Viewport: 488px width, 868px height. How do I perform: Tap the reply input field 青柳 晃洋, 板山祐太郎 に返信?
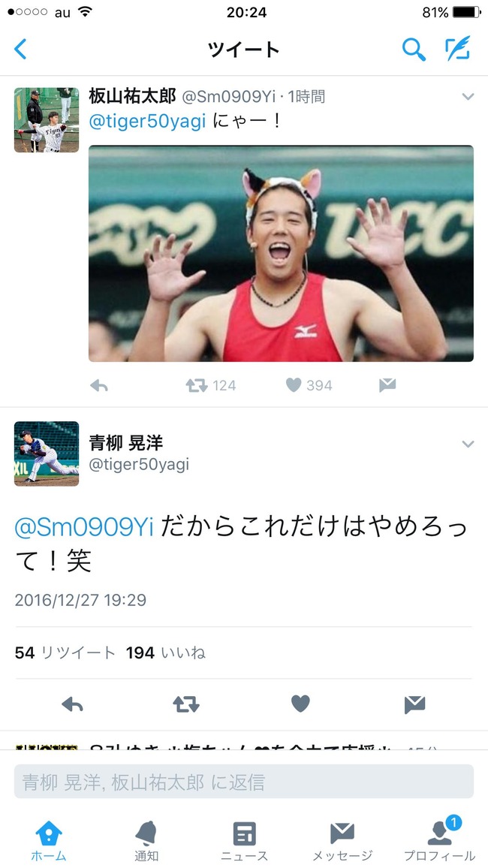(x=243, y=782)
